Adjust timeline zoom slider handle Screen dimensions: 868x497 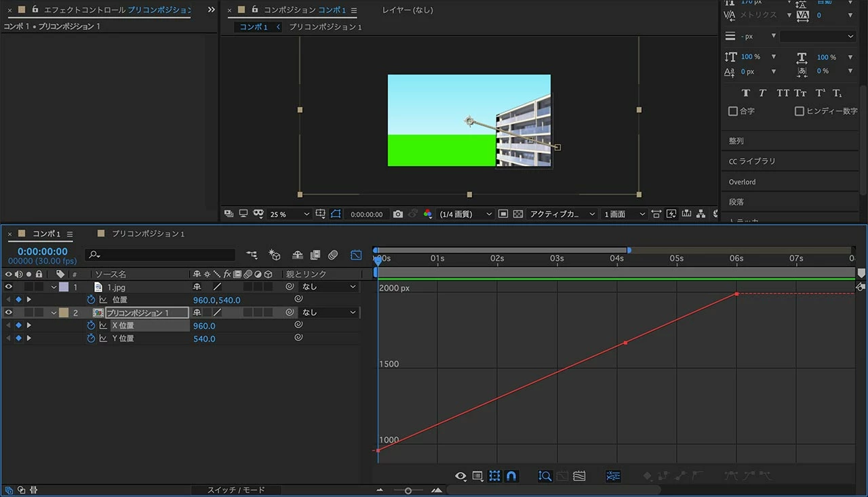click(408, 490)
